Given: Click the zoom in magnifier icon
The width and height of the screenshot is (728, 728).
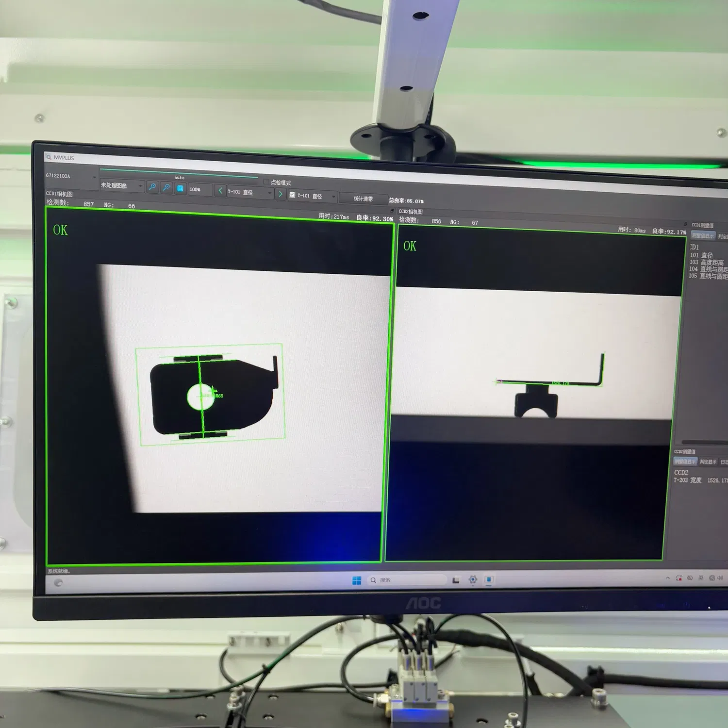Looking at the screenshot, I should coord(152,187).
